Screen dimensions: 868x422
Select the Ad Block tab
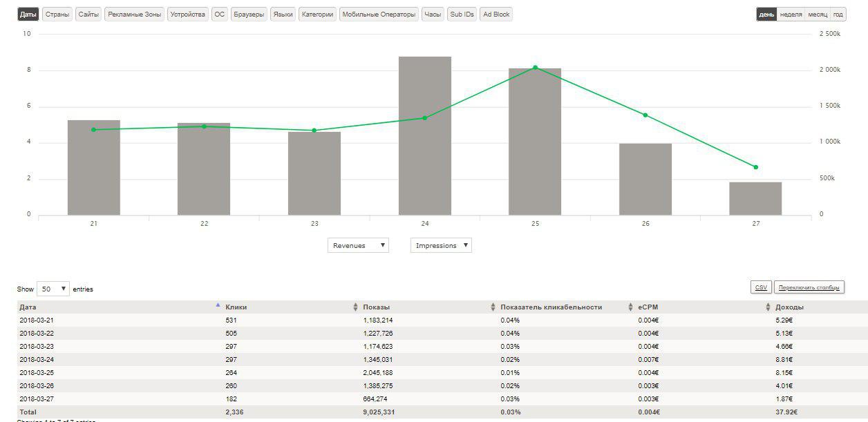click(x=496, y=15)
